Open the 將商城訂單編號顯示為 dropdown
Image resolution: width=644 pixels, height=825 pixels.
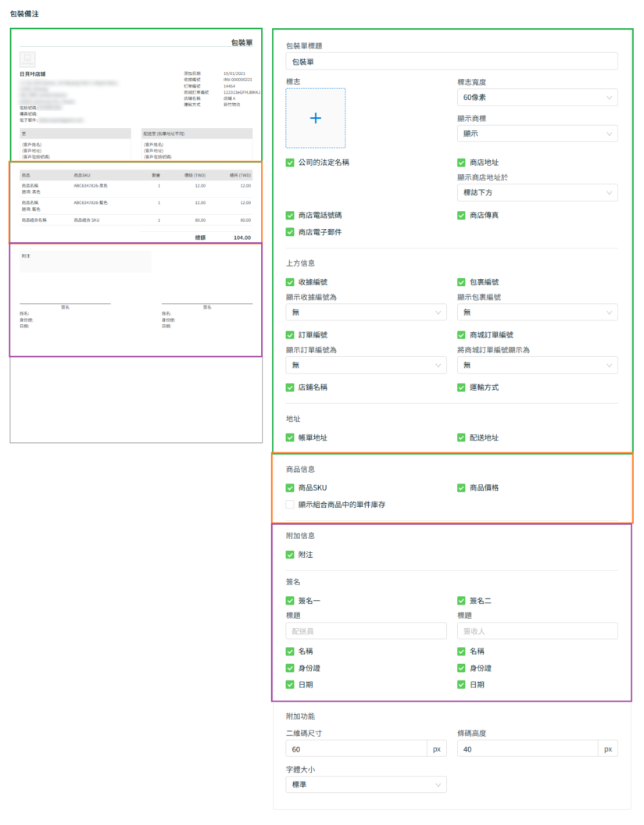point(537,365)
